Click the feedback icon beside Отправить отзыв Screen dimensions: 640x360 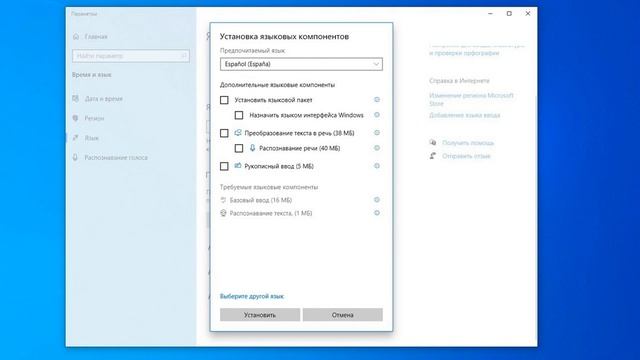click(x=433, y=156)
